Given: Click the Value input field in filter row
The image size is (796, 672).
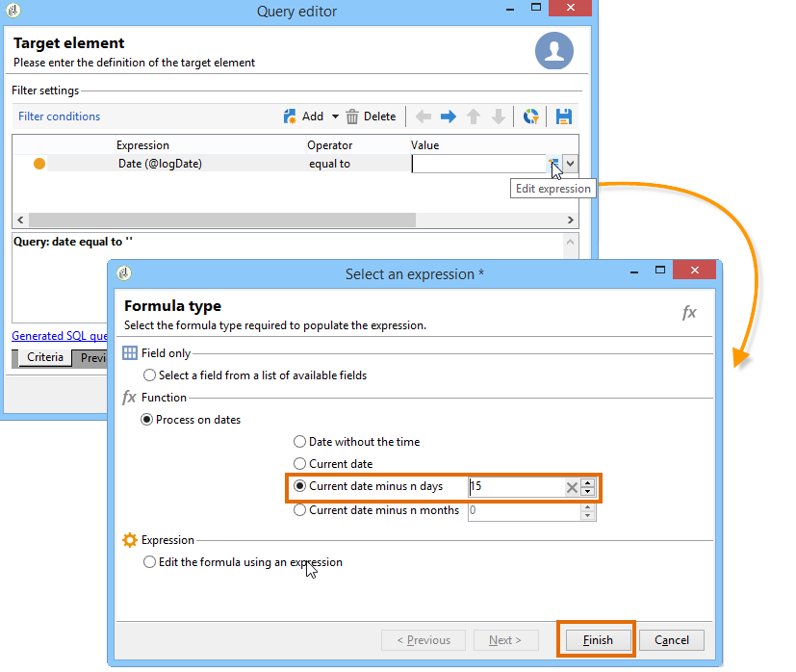Looking at the screenshot, I should click(478, 164).
